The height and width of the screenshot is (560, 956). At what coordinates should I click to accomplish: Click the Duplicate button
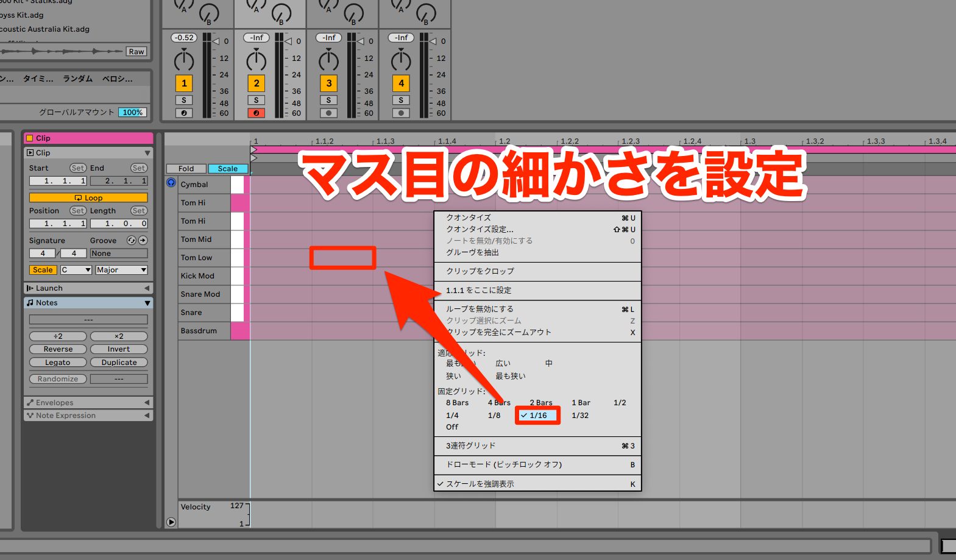click(119, 363)
